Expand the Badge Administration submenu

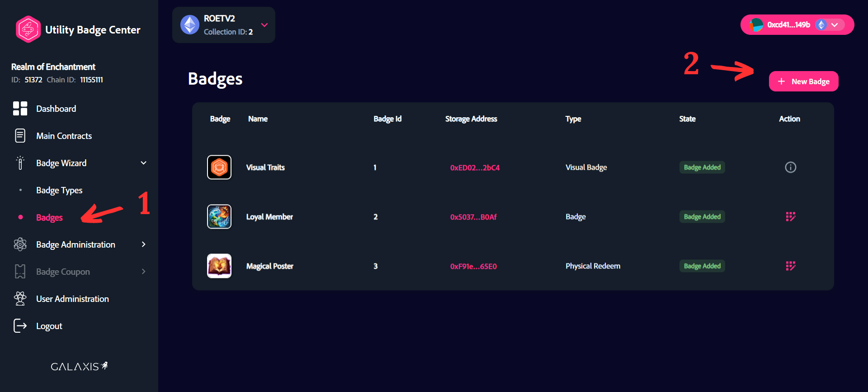[144, 244]
